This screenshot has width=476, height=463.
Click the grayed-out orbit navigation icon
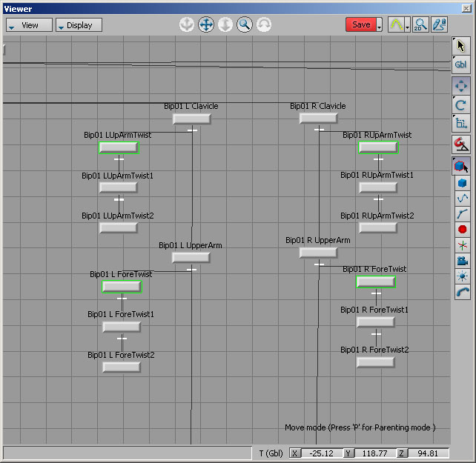[x=264, y=24]
